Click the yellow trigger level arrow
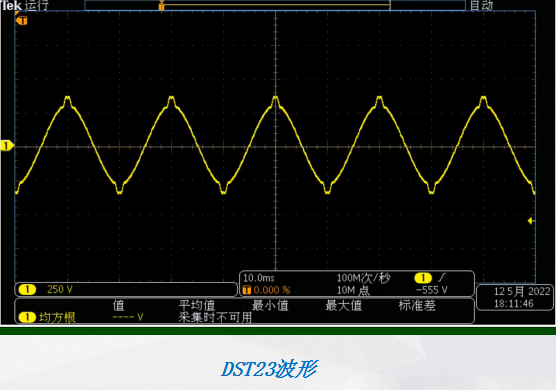This screenshot has height=390, width=556. 531,221
